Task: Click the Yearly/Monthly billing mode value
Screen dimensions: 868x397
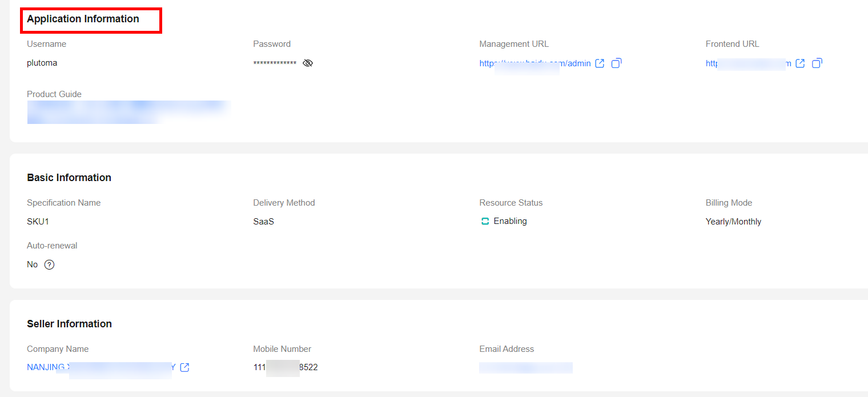Action: (733, 222)
